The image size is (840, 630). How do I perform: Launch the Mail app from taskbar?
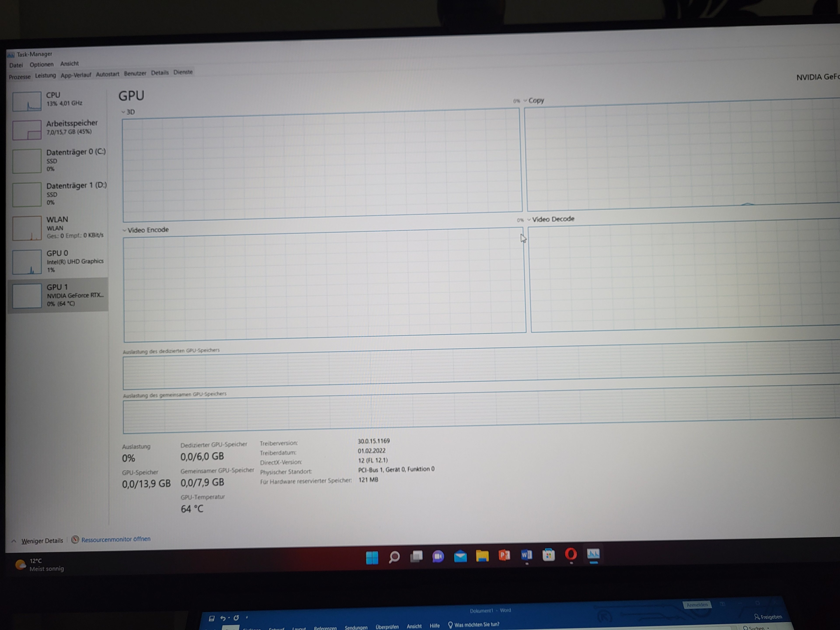click(460, 556)
